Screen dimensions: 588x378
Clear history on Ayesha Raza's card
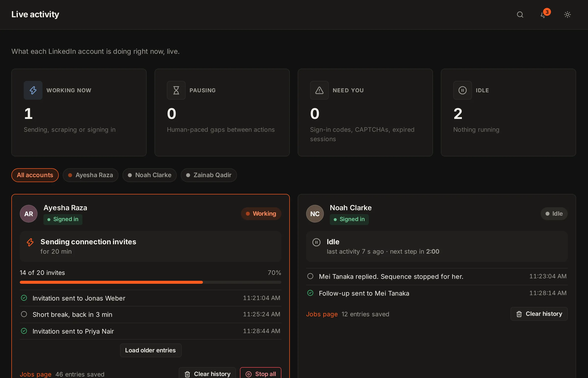[x=207, y=374]
